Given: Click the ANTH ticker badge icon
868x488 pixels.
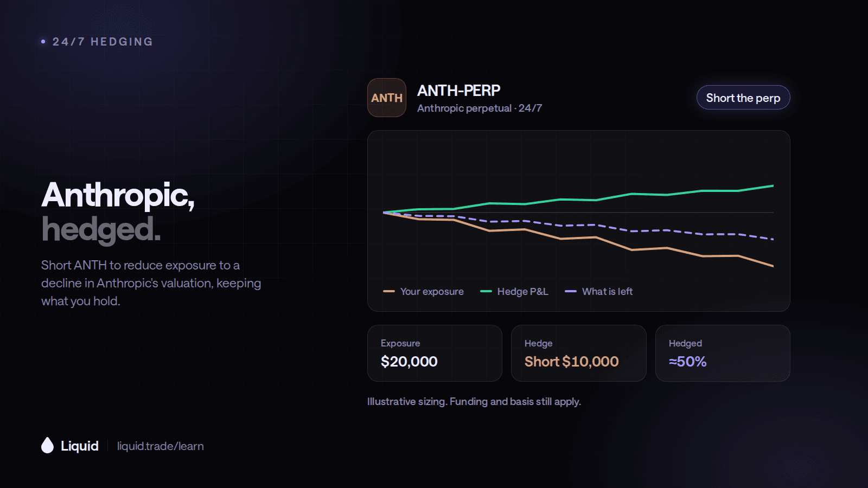Looking at the screenshot, I should [387, 98].
